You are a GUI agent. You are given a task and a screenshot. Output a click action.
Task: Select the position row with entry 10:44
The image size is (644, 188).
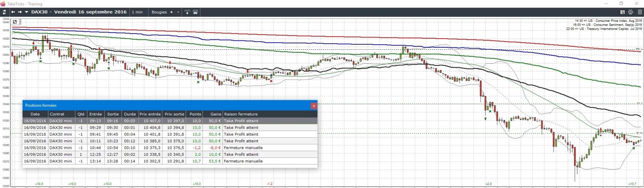coord(170,148)
